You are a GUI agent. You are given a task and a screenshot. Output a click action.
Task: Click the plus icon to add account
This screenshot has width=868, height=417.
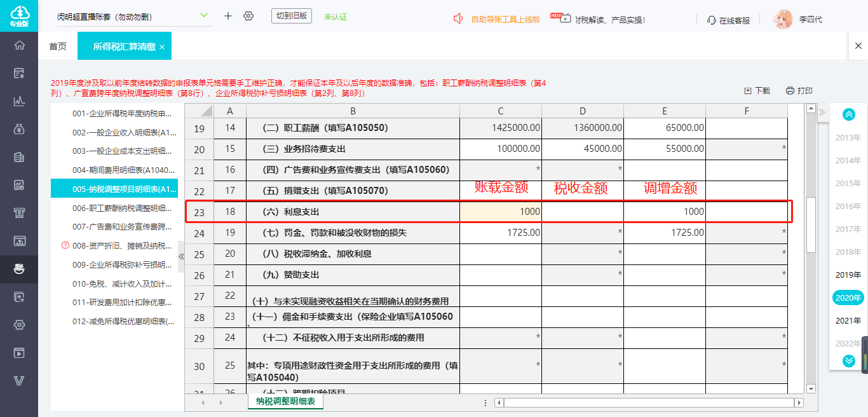pos(228,16)
